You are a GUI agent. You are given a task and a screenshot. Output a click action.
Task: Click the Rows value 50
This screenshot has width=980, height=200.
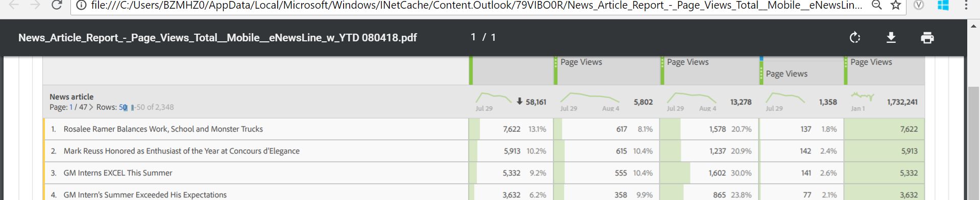(123, 107)
